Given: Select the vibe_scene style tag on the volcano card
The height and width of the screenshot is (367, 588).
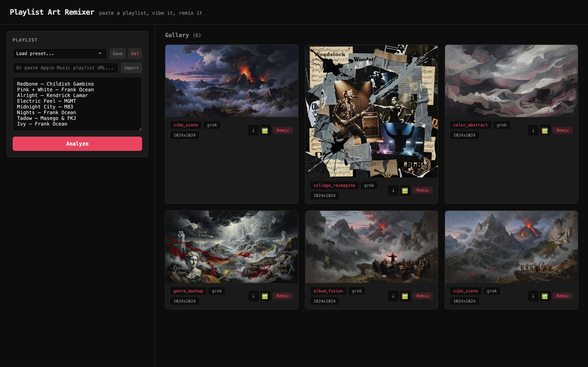Looking at the screenshot, I should [185, 125].
